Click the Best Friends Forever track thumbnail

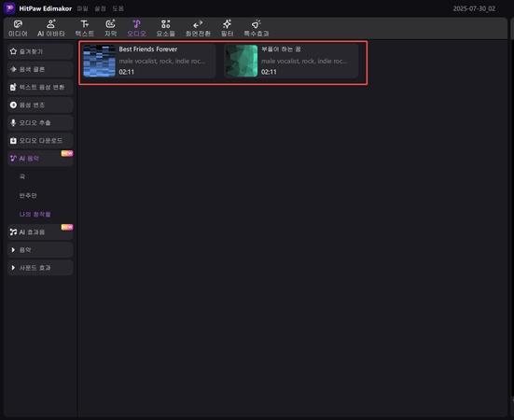coord(99,61)
